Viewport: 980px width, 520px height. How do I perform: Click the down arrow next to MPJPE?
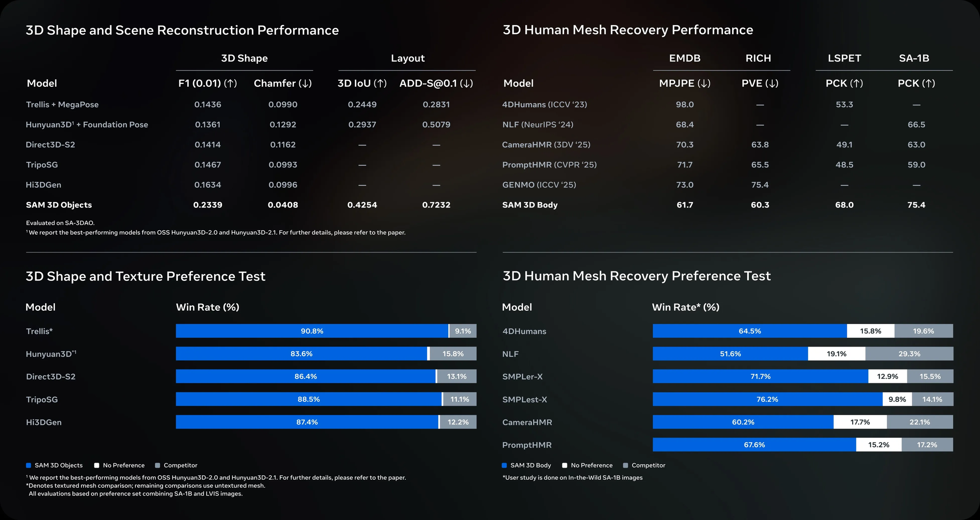point(704,83)
